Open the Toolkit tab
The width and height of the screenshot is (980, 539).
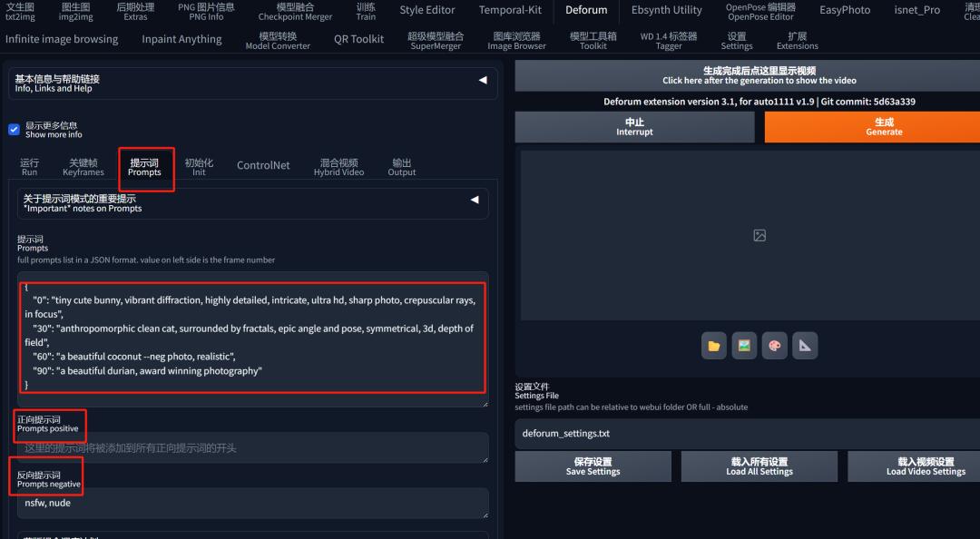tap(593, 41)
